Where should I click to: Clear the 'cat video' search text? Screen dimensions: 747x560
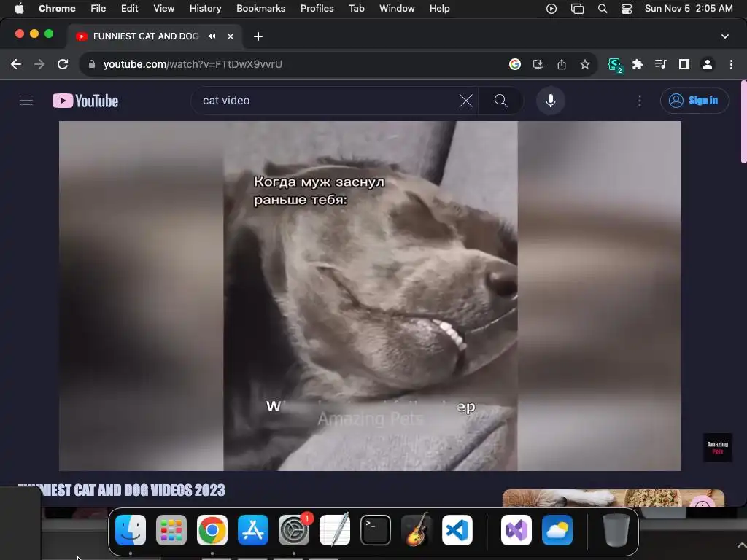(466, 101)
